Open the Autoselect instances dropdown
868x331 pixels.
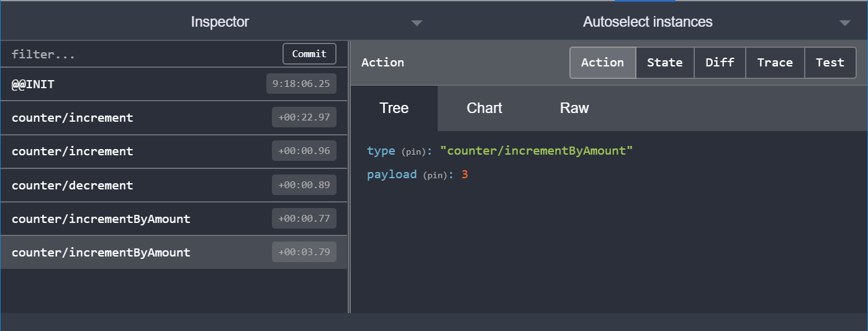[648, 22]
